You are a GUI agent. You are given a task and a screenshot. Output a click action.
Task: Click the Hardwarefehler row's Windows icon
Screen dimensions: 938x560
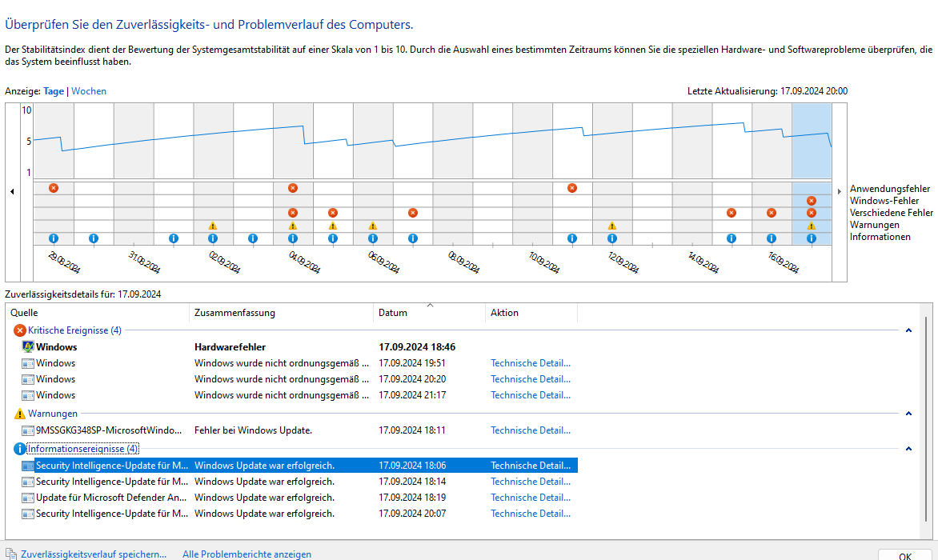click(27, 346)
